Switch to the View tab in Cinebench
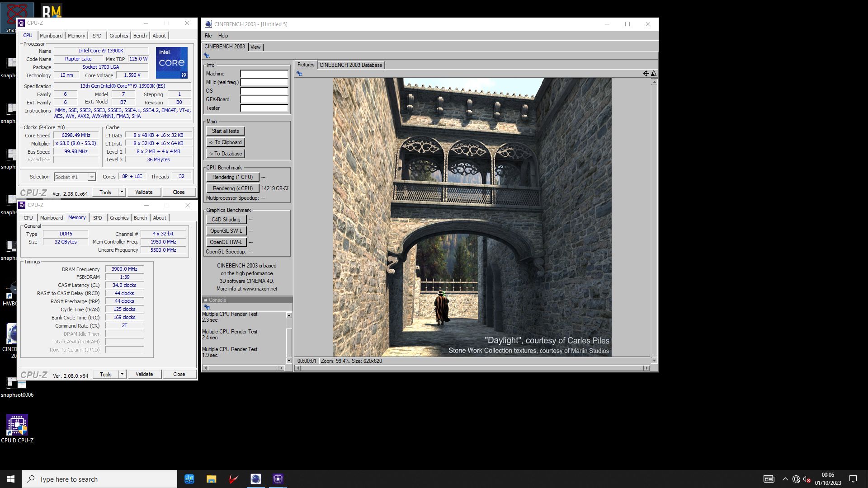 [x=255, y=47]
